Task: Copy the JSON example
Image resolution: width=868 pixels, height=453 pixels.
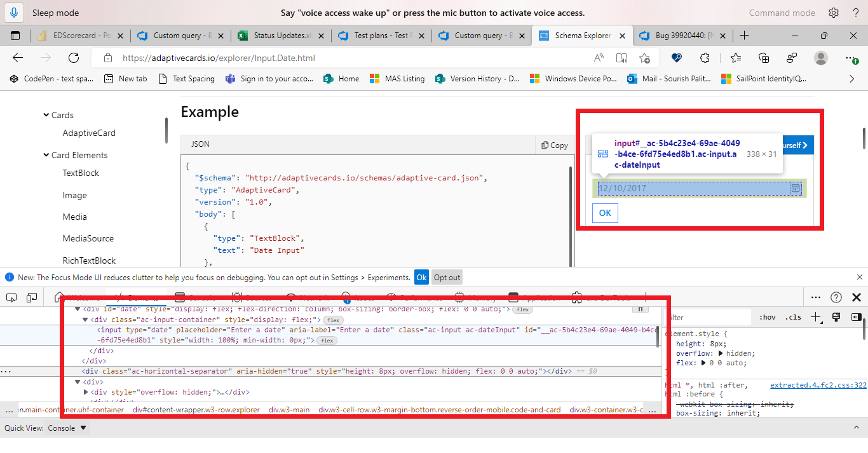Action: [555, 145]
